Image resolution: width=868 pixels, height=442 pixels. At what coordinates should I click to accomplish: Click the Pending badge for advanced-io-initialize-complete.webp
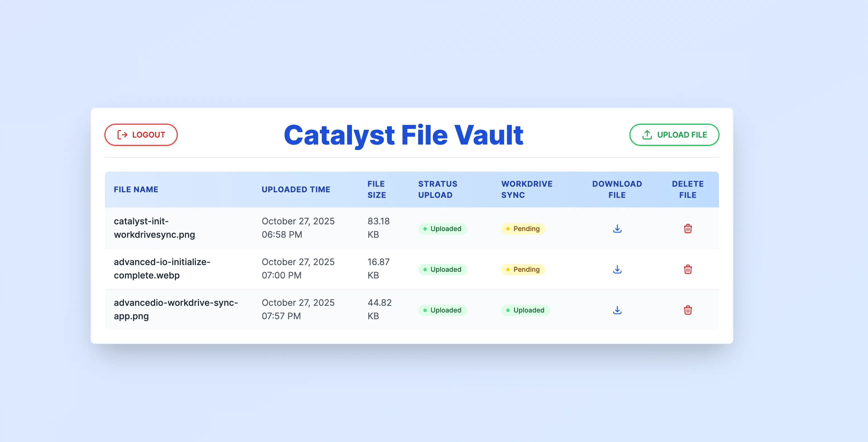[x=523, y=269]
